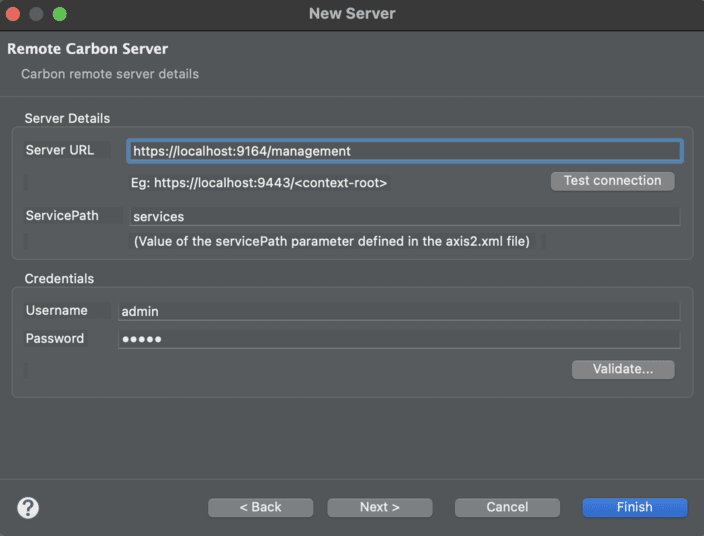The height and width of the screenshot is (536, 704).
Task: Open help via the question mark icon
Action: click(28, 508)
